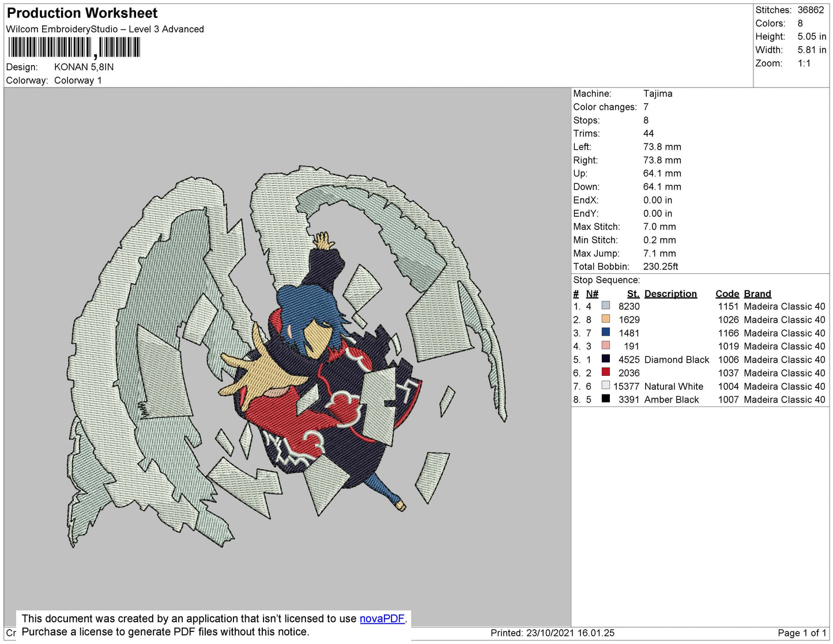Click the 'Page 1 of 1' footer text
Viewport: 833px width, 644px height.
[802, 633]
